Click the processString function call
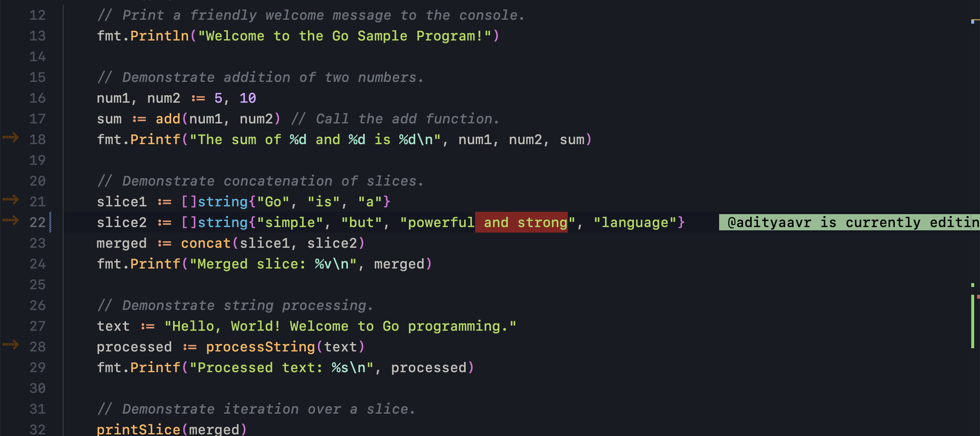Screen dimensions: 980x436 pos(261,347)
